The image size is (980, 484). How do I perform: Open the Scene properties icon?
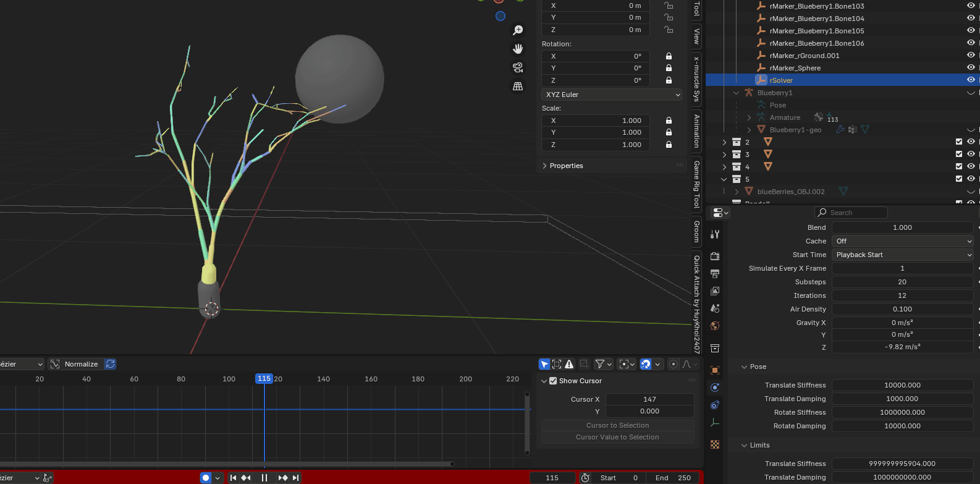(715, 308)
